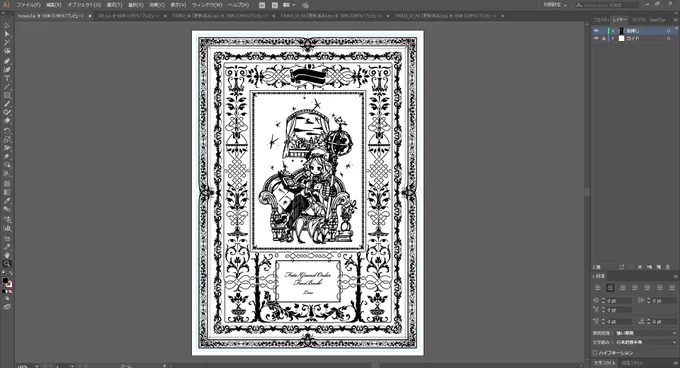Expand the 箔押し layer arrow
The height and width of the screenshot is (368, 680).
point(613,31)
